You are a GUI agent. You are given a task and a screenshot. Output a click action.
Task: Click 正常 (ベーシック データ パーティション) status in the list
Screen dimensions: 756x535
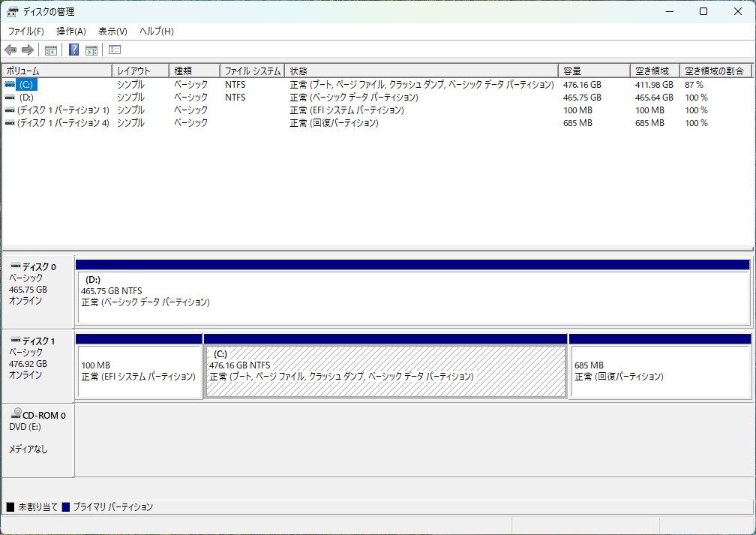(x=354, y=98)
